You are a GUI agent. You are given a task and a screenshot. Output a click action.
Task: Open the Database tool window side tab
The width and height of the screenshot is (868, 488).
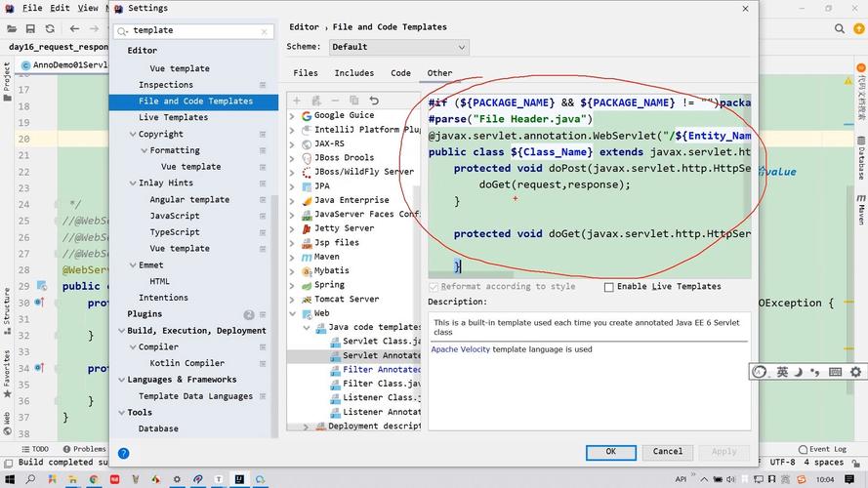coord(861,158)
